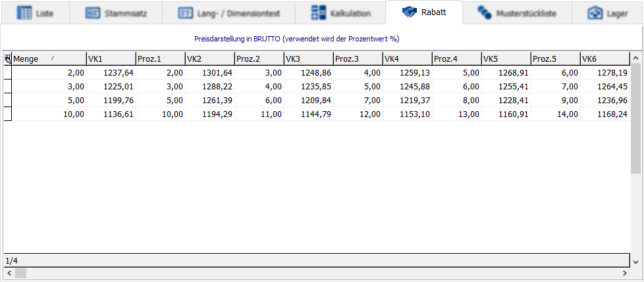The width and height of the screenshot is (644, 282).
Task: Click the Menge cell 2,00
Action: 49,73
